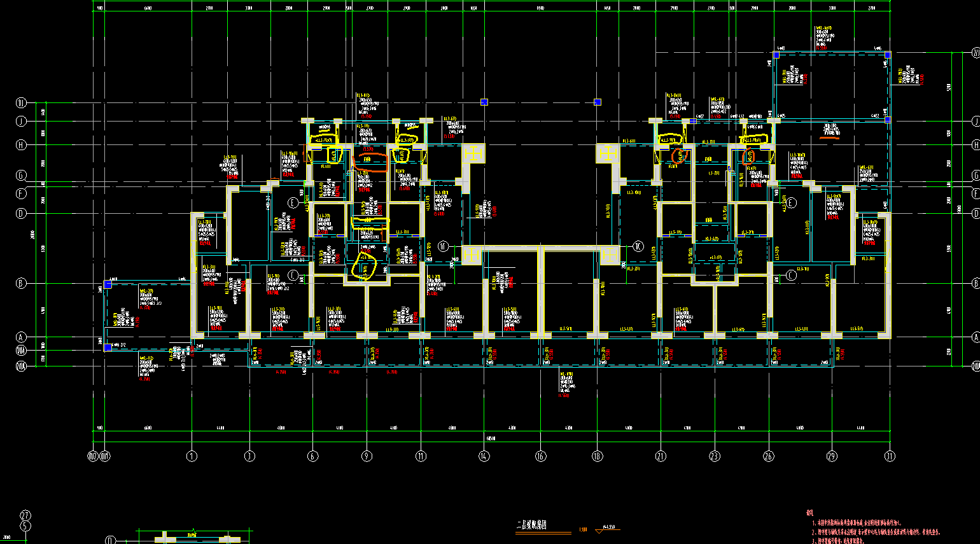Select the blue grip on gridline 14
Viewport: 980px width, 544px height.
pos(484,102)
